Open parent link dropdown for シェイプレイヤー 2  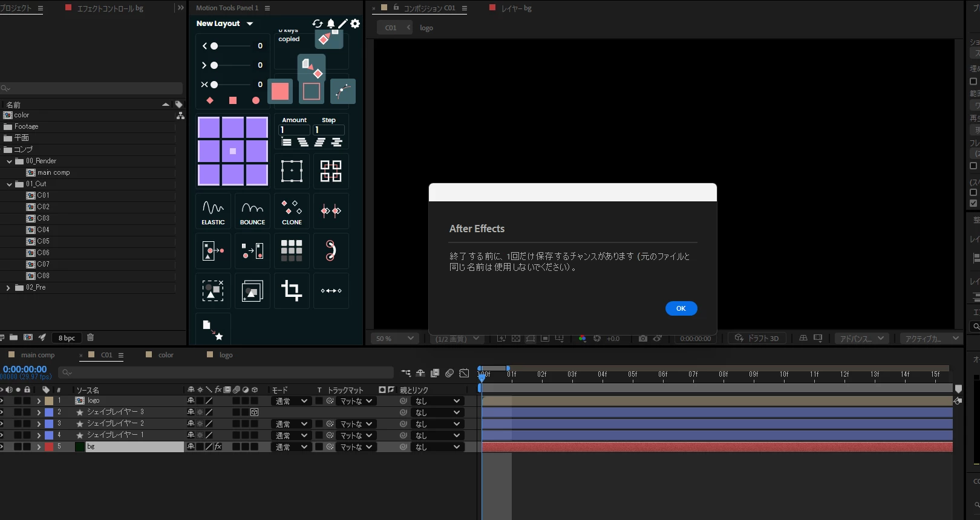point(438,424)
